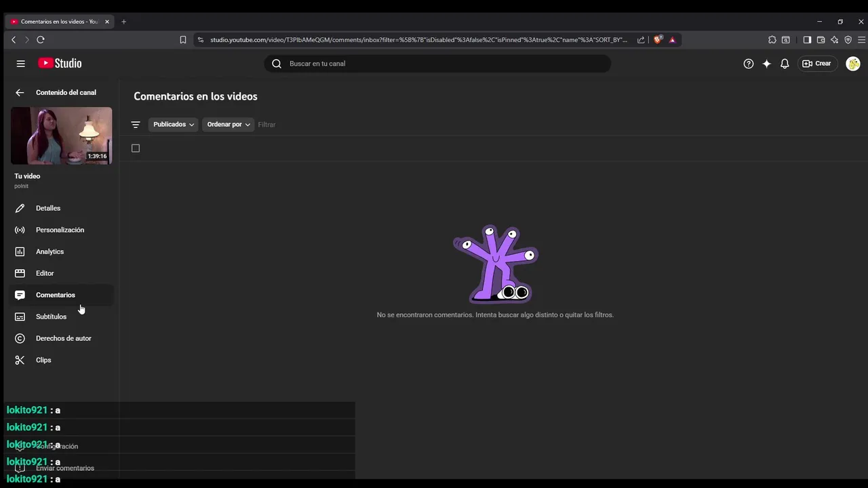
Task: Open the Clips menu item
Action: [61, 360]
